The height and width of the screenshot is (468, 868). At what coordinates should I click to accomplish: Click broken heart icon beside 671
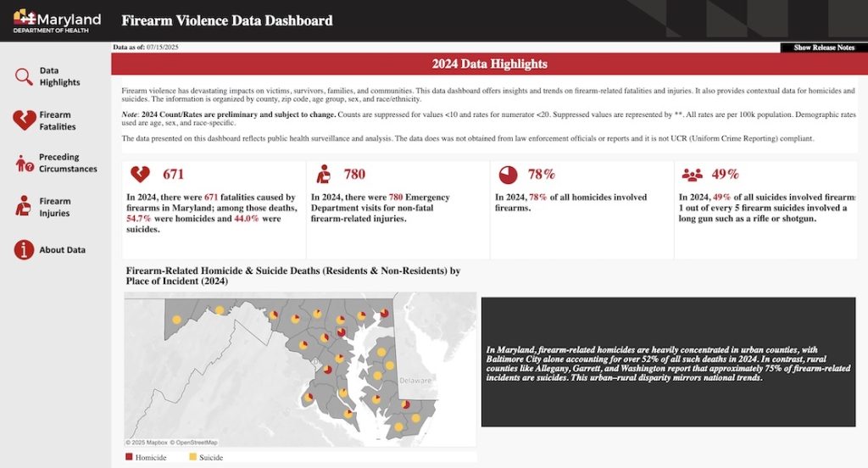pos(140,175)
